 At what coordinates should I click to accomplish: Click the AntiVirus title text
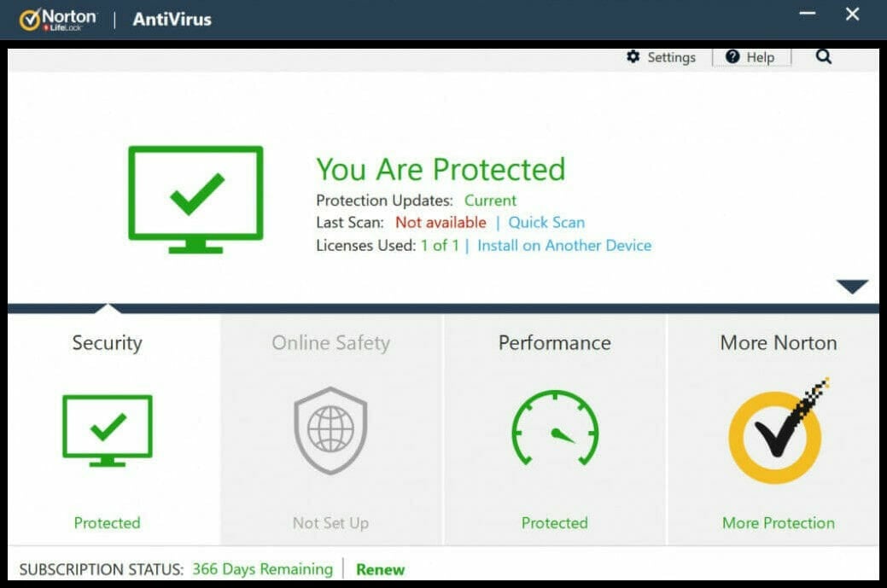pyautogui.click(x=172, y=20)
